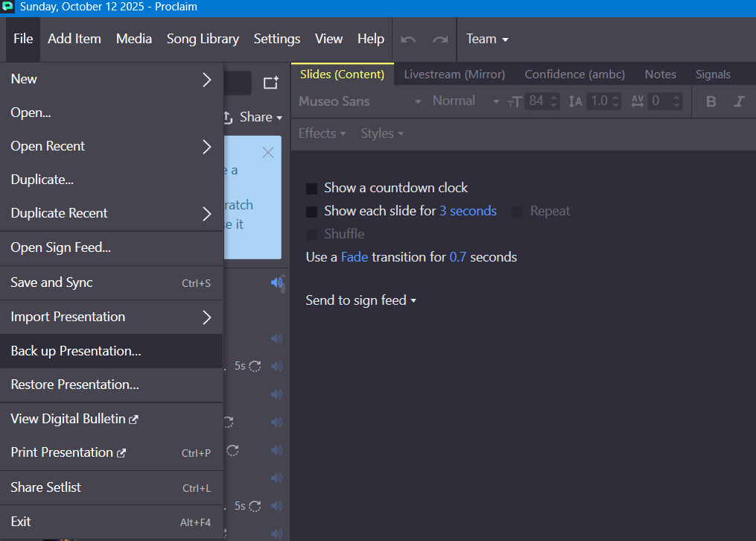Click the Redo arrow icon
The image size is (756, 541).
coord(440,39)
